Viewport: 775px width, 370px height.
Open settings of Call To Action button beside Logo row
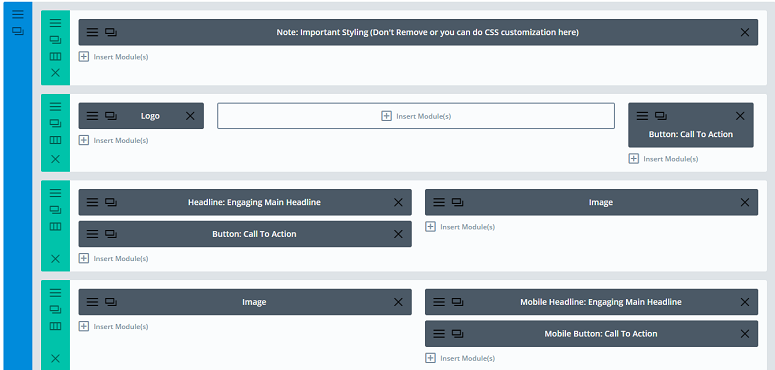point(642,116)
